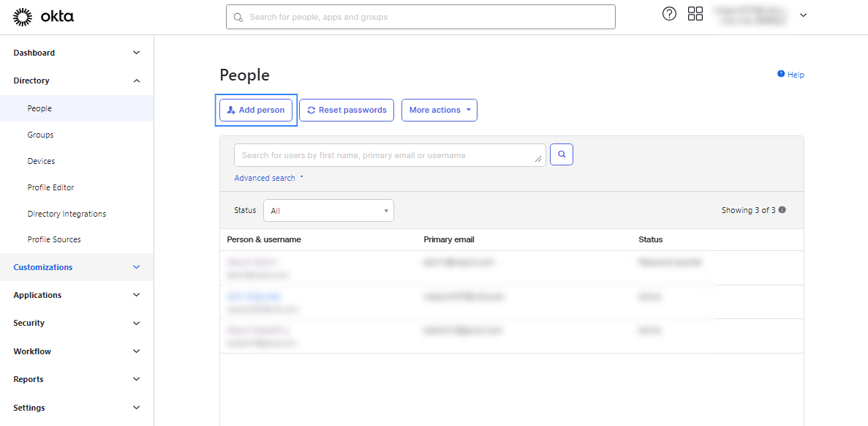The image size is (868, 426).
Task: Go to Directory Integrations page
Action: (67, 214)
